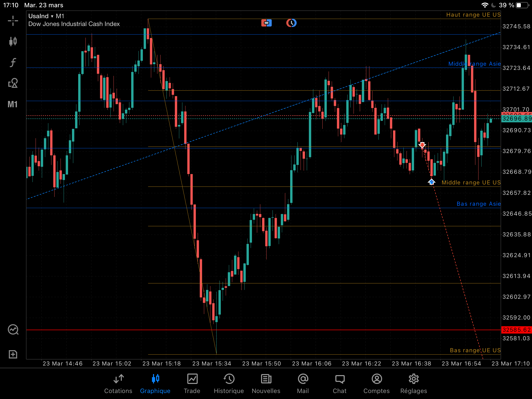
Task: Tap the clock icon on chart
Action: coord(291,23)
